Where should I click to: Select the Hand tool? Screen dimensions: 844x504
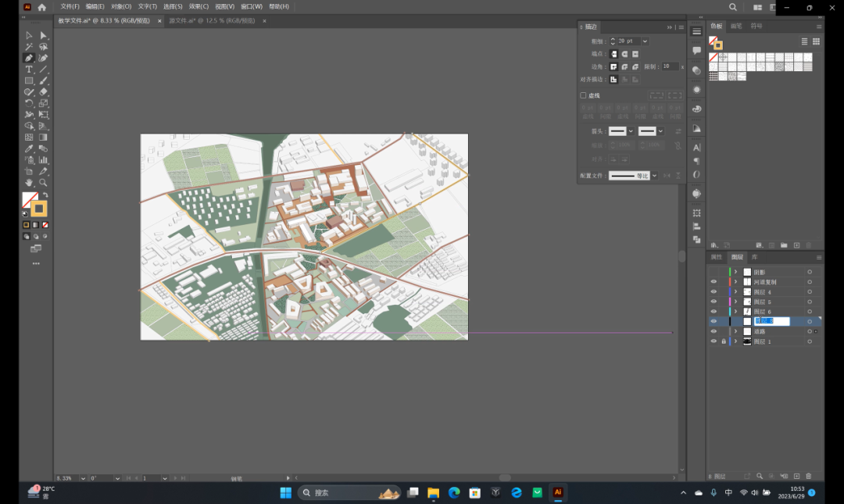(29, 183)
